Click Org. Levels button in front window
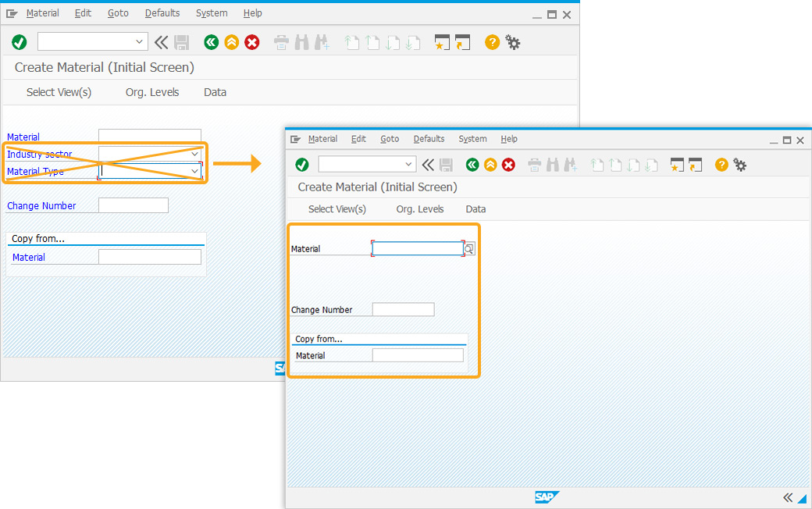 (x=420, y=209)
